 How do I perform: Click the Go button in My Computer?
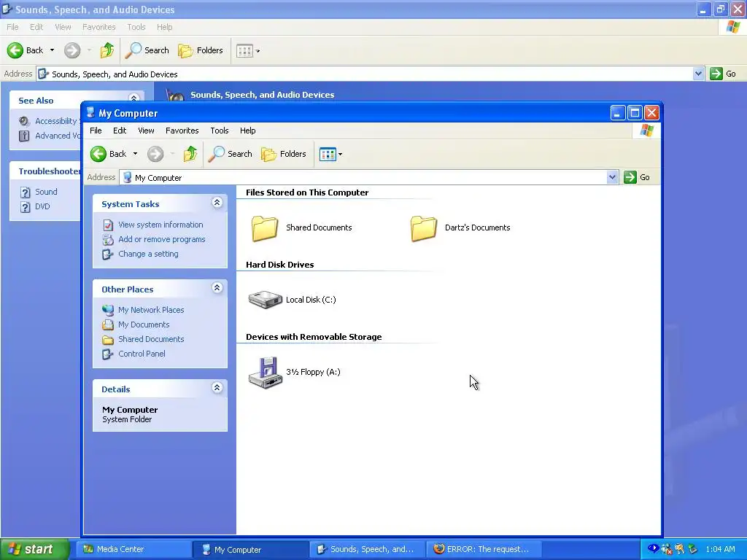638,177
